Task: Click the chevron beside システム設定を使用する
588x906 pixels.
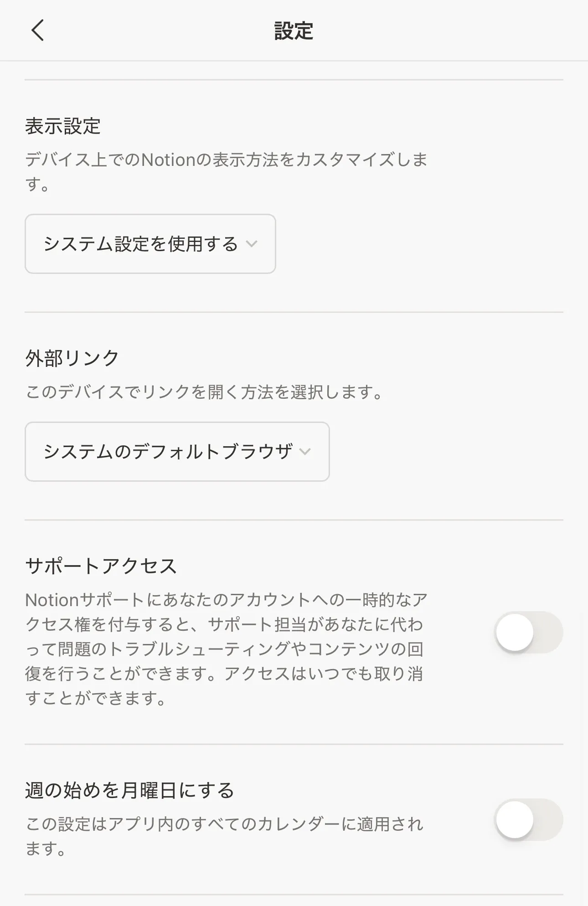Action: tap(252, 244)
